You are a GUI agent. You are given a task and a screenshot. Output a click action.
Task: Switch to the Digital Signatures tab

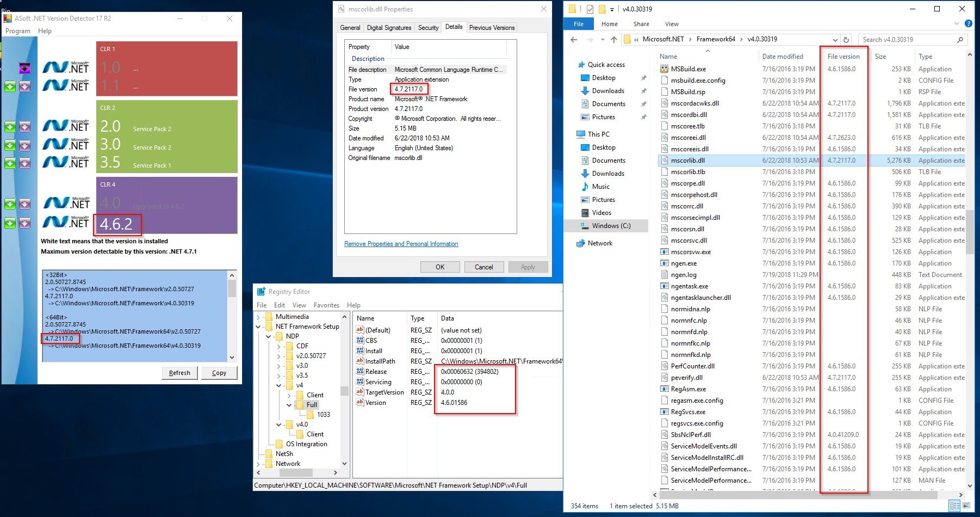coord(389,28)
